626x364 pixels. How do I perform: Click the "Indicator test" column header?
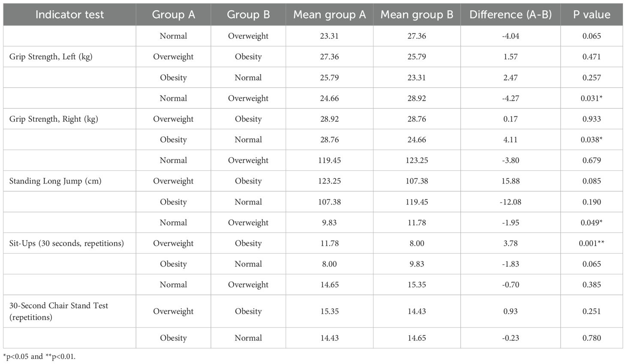pos(69,15)
